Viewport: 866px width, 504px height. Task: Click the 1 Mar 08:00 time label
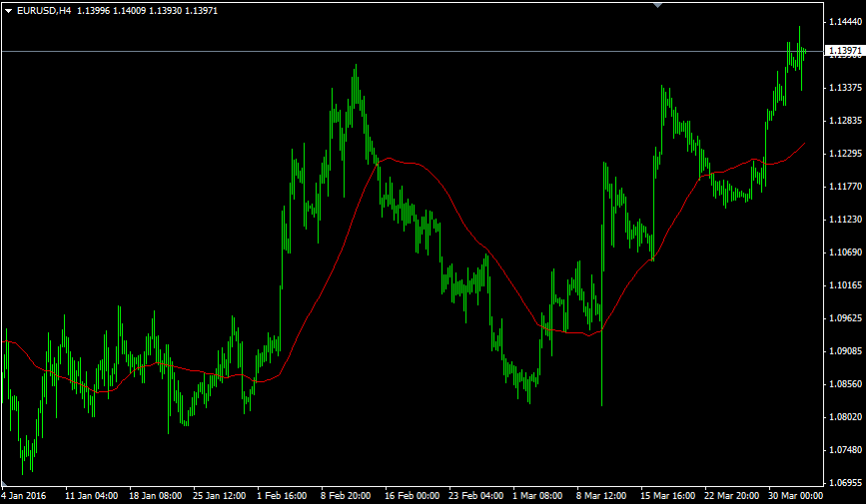point(538,496)
